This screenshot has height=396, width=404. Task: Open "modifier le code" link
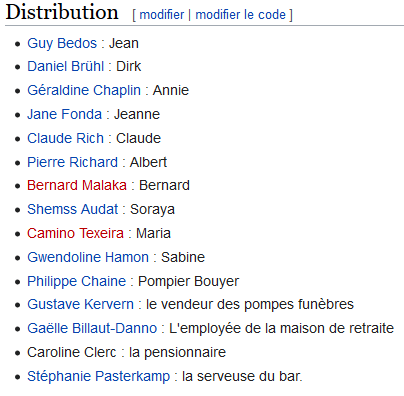coord(240,15)
